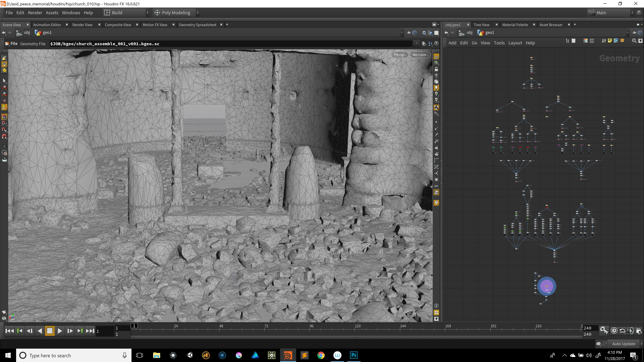
Task: Open the Build desktop dropdown
Action: coord(126,13)
